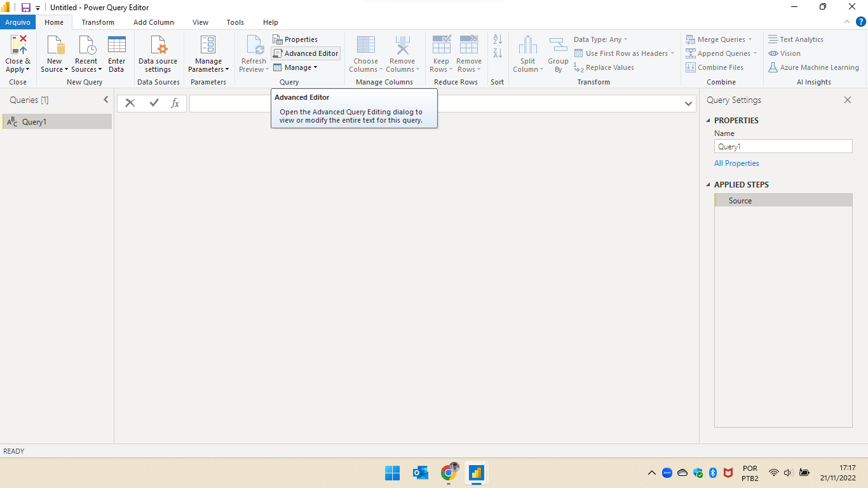Image resolution: width=868 pixels, height=488 pixels.
Task: Open Power Query help question mark
Action: coord(861,22)
